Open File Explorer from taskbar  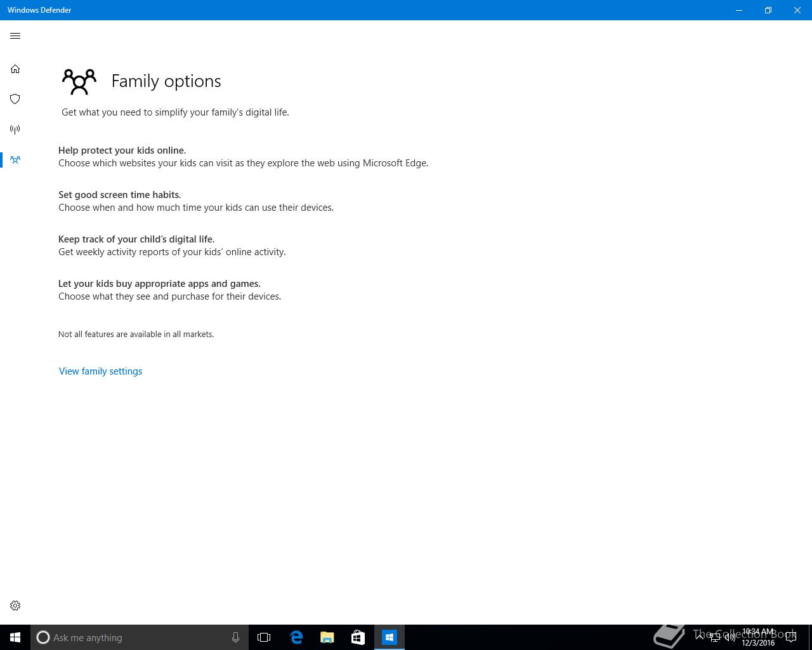pos(327,637)
